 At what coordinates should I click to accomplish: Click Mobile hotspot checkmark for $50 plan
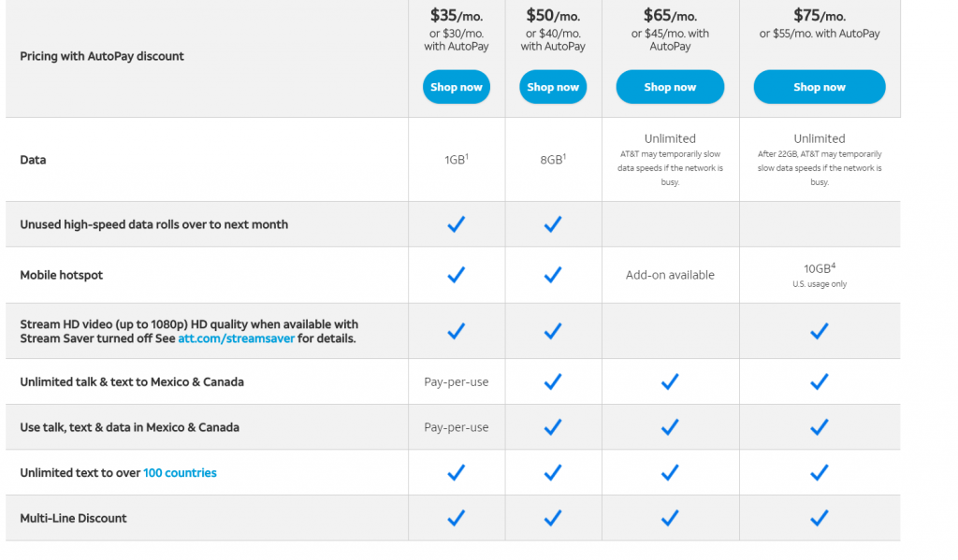pyautogui.click(x=553, y=275)
